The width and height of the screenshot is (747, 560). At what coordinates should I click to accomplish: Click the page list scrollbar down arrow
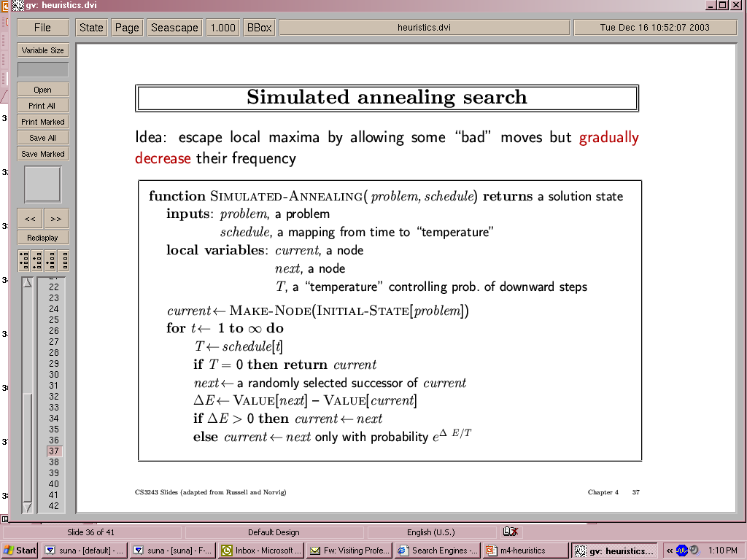click(x=28, y=507)
